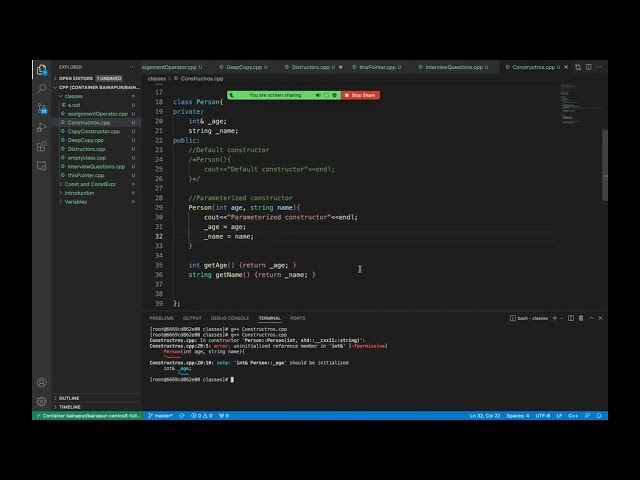Close the Constructros.cpp editor tab
The image size is (640, 480).
tap(566, 67)
